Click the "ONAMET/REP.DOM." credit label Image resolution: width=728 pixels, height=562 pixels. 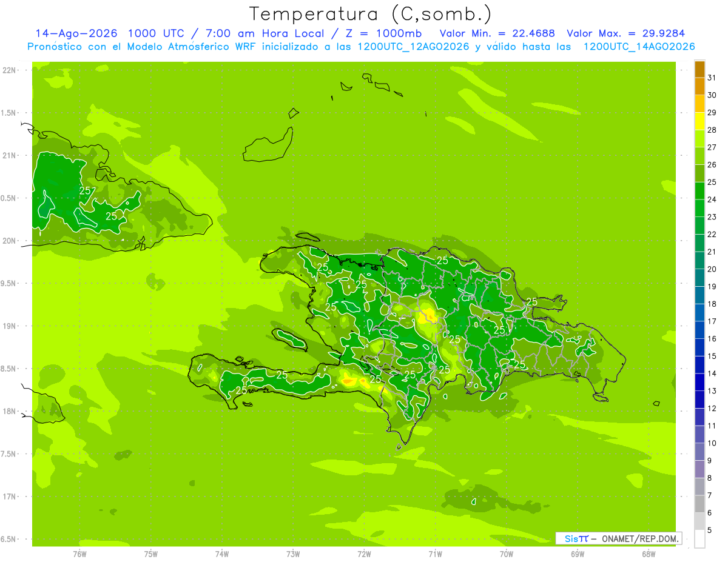coord(640,538)
